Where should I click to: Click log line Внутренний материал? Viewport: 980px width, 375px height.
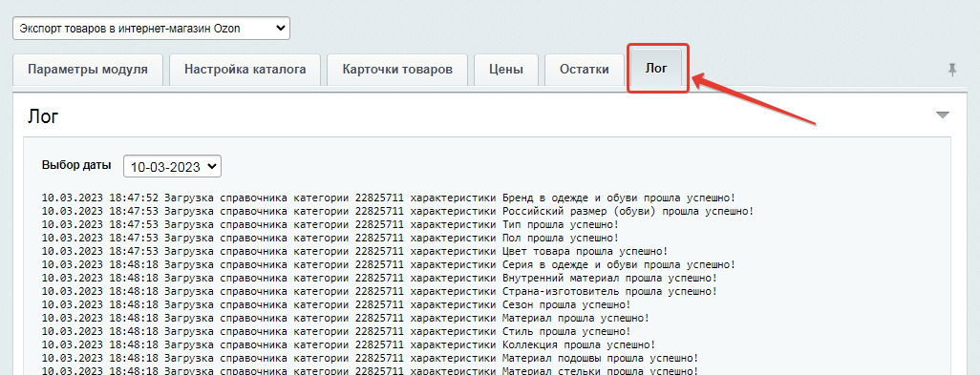click(x=379, y=279)
